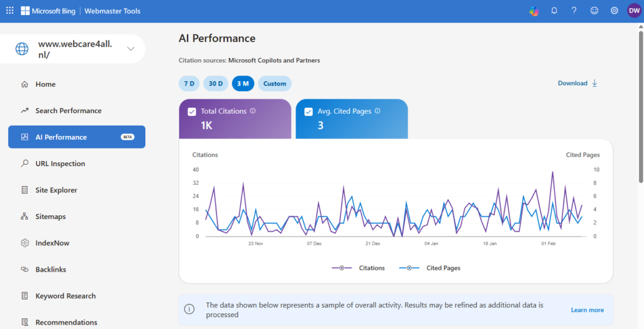Click the Avg. Cited Pages card

[352, 119]
